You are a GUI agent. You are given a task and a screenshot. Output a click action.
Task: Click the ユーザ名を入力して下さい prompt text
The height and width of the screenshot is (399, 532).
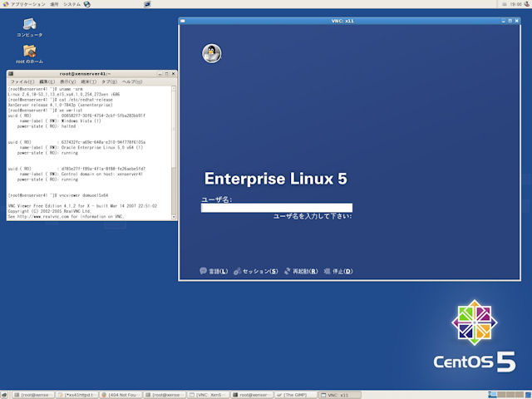pos(313,216)
